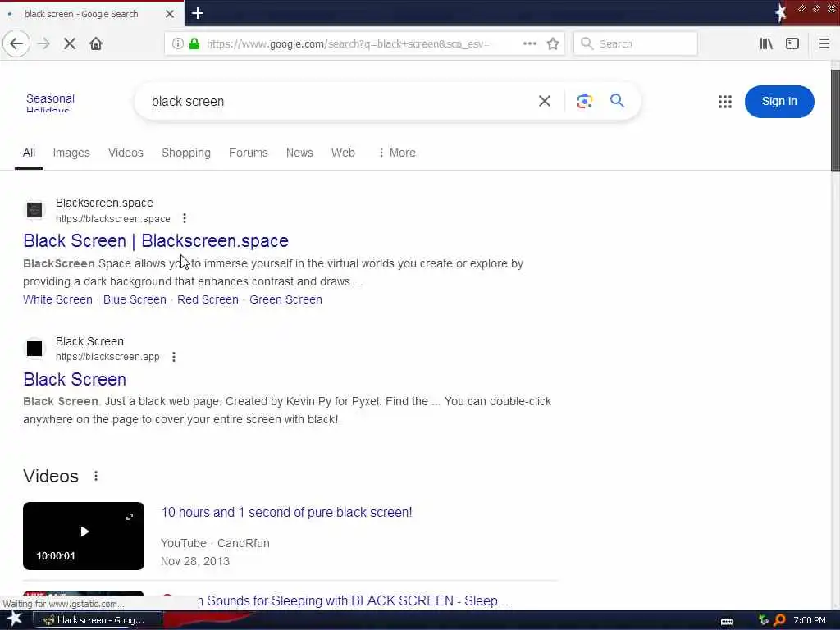This screenshot has height=630, width=840.
Task: Search by image with Google Lens
Action: pyautogui.click(x=584, y=101)
